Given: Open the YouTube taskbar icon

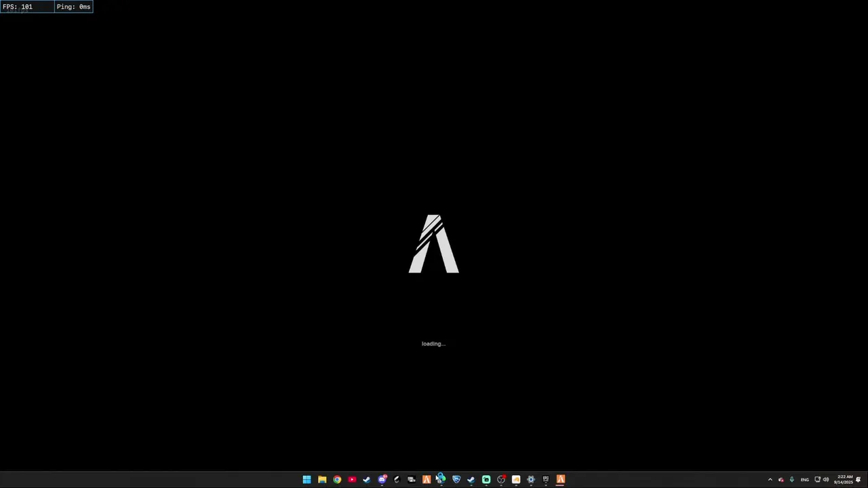Looking at the screenshot, I should [x=352, y=479].
